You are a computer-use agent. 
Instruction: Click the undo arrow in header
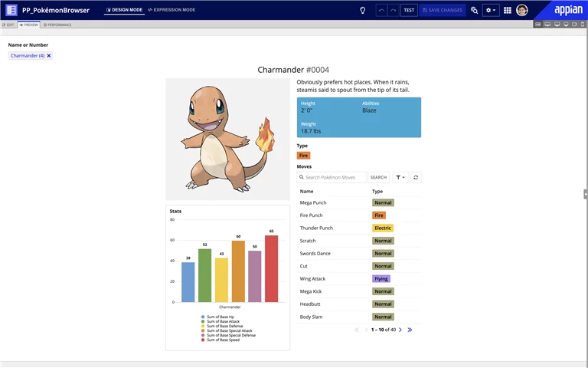coord(382,11)
